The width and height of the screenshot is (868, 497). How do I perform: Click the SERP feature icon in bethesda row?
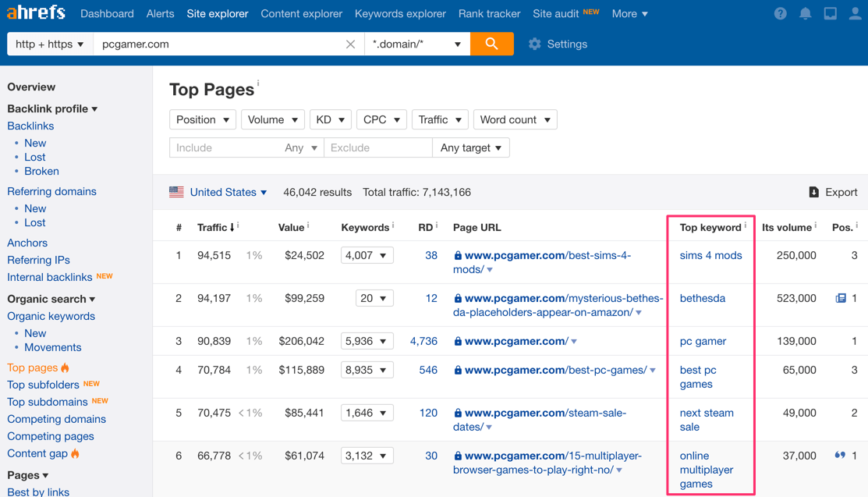pos(841,298)
